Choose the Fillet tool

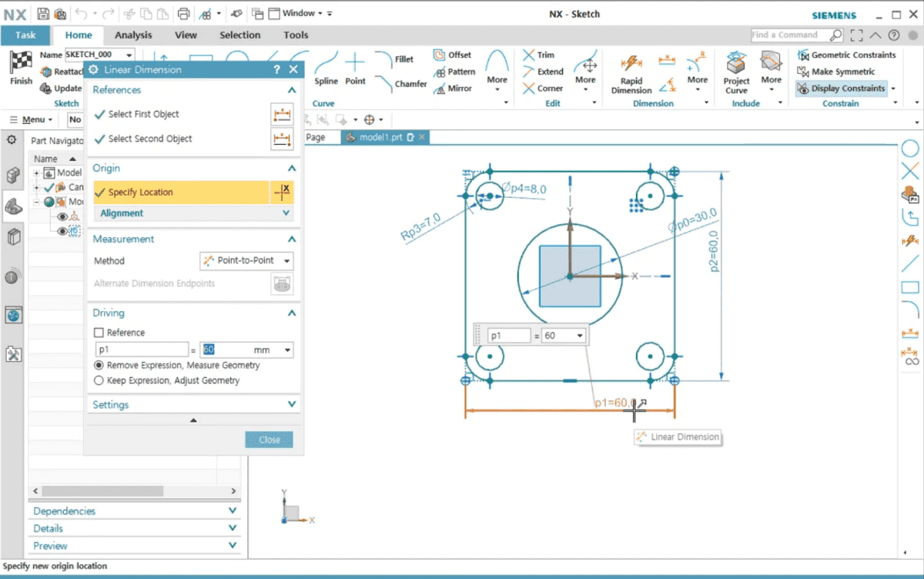pos(394,59)
